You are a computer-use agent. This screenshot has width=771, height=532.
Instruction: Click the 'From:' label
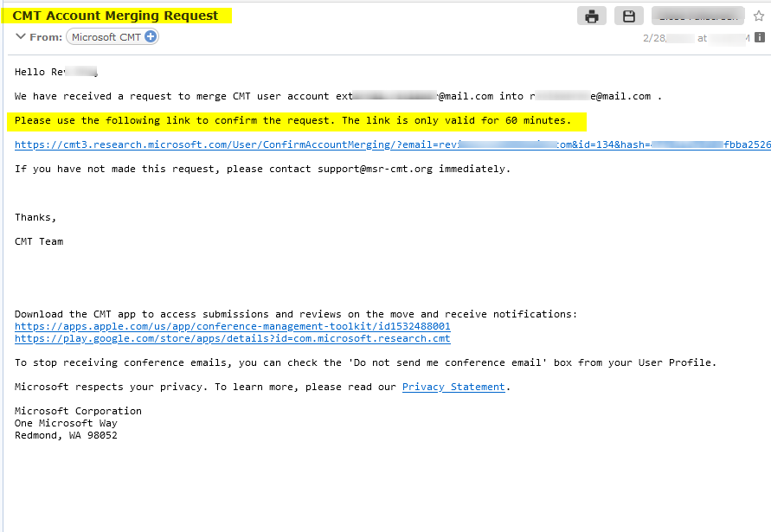click(46, 37)
